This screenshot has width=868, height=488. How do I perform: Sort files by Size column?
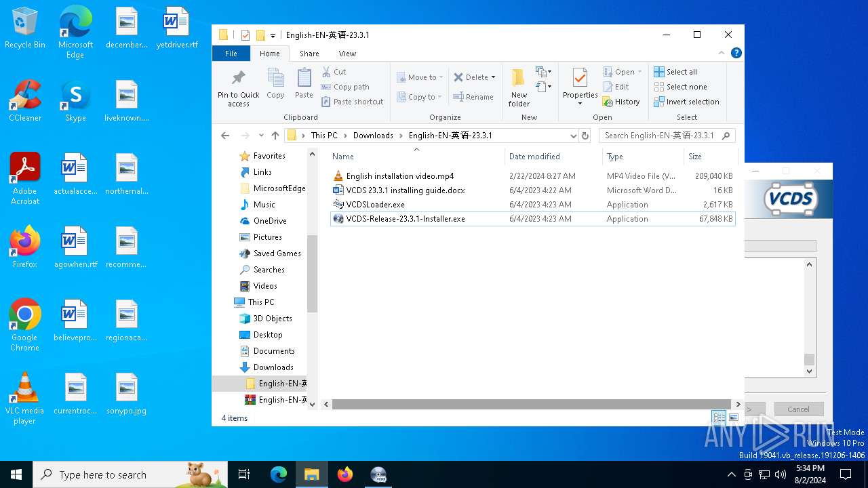[x=710, y=157]
